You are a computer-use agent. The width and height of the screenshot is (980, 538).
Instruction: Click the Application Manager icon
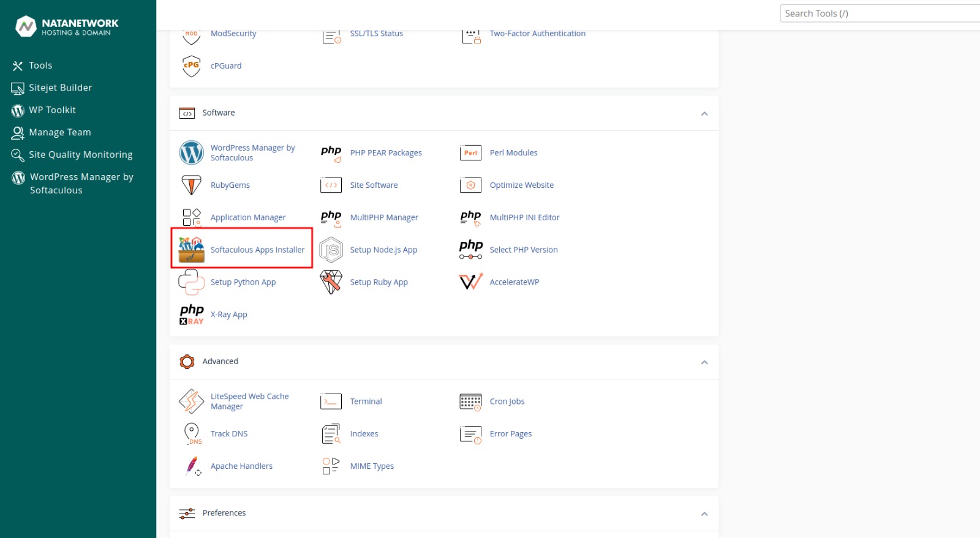[x=191, y=217]
